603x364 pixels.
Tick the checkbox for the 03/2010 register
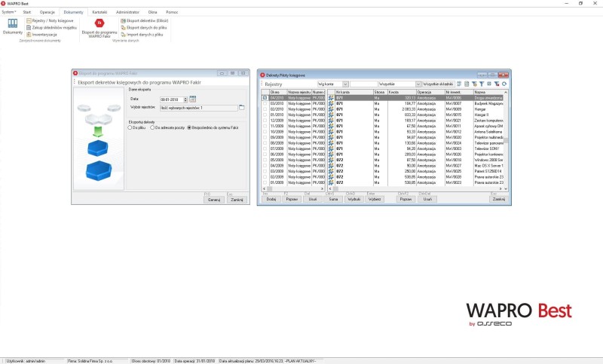coord(265,102)
